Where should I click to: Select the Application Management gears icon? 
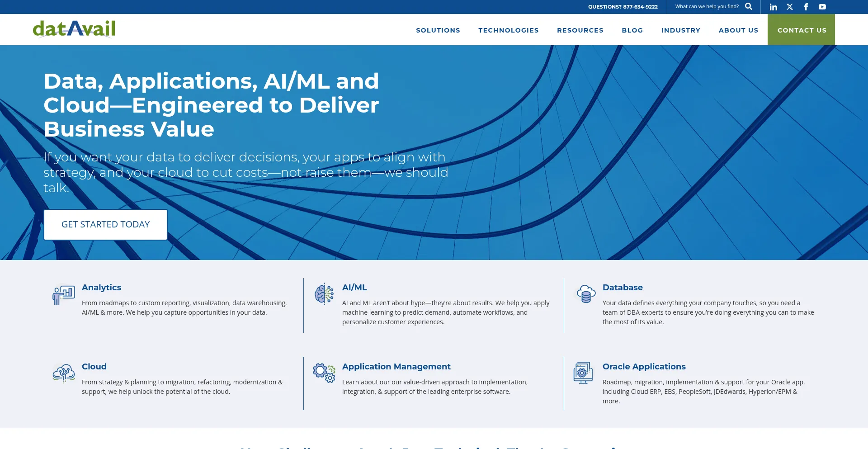324,373
